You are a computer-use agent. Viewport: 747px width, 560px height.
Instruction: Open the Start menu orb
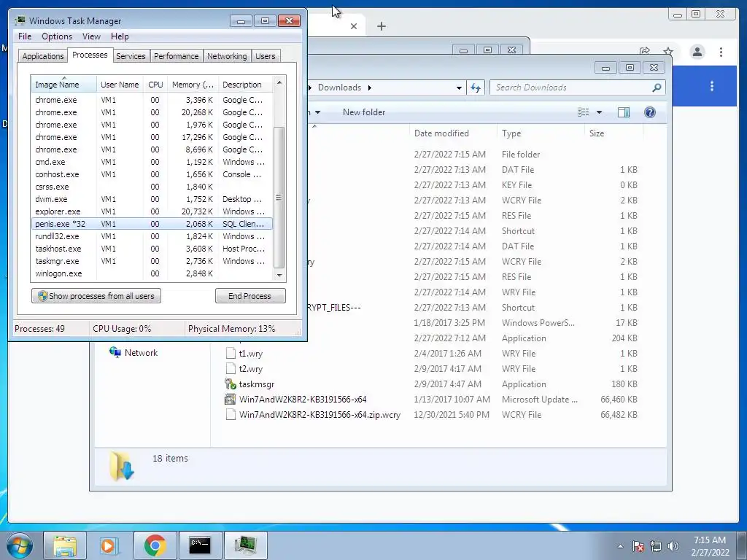coord(20,545)
